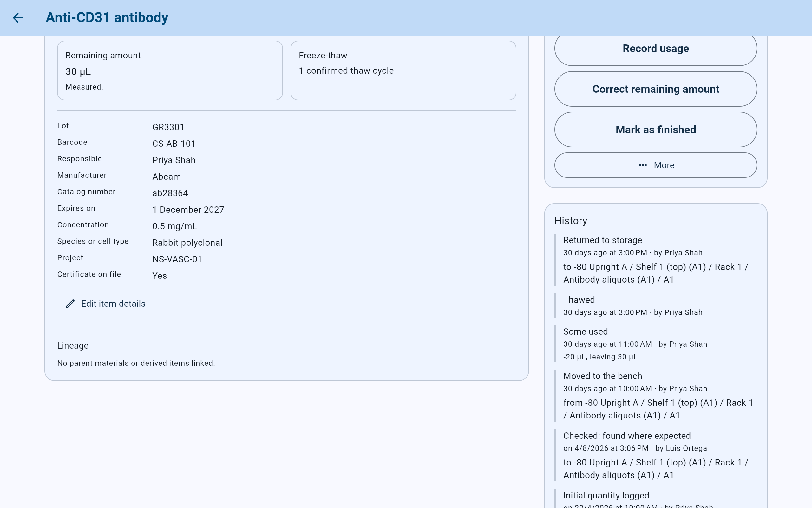812x508 pixels.
Task: Click the pencil icon beside Edit item details
Action: tap(70, 304)
